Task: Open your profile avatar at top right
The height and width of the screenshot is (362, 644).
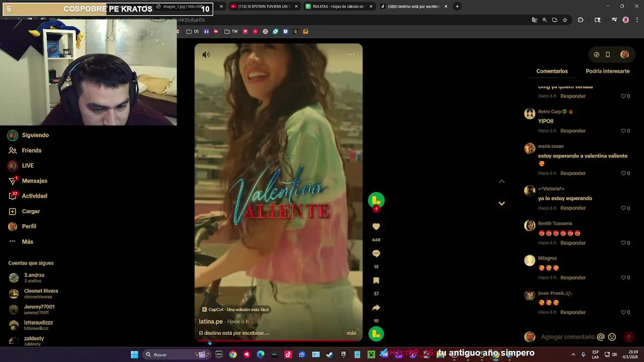Action: [x=624, y=54]
